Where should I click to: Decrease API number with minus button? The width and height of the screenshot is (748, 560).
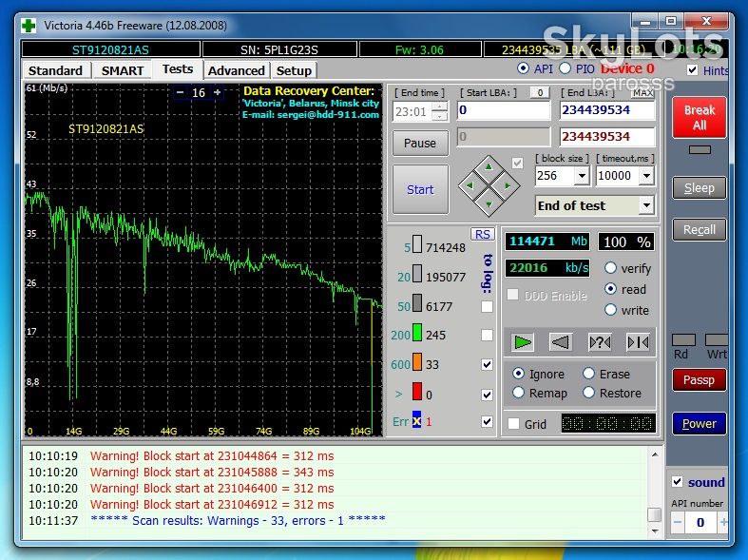(678, 522)
